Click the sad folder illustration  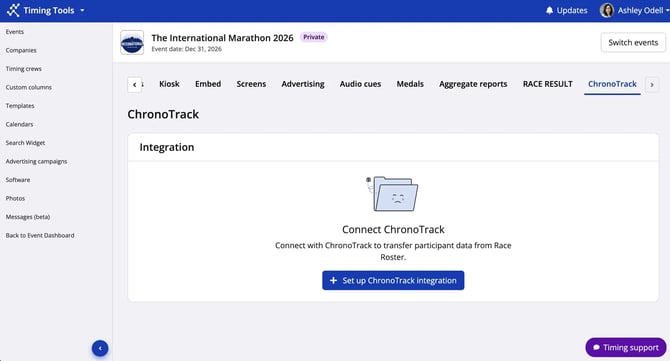click(x=392, y=194)
